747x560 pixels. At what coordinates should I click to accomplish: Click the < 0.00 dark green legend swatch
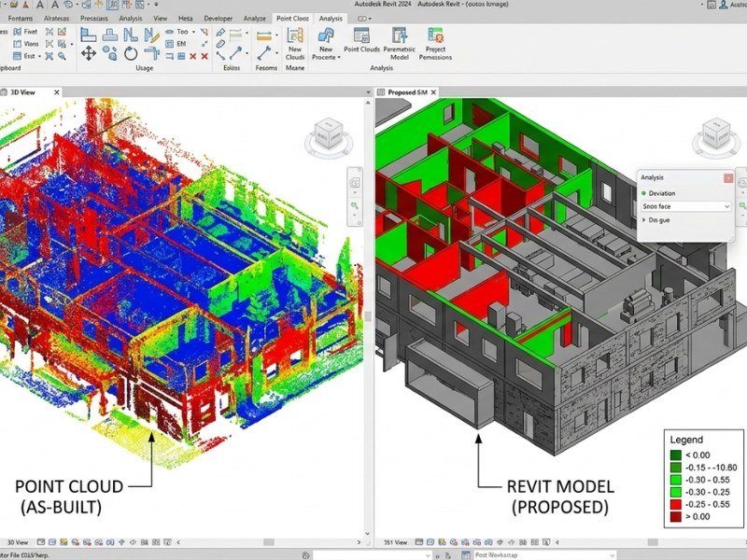click(x=675, y=455)
